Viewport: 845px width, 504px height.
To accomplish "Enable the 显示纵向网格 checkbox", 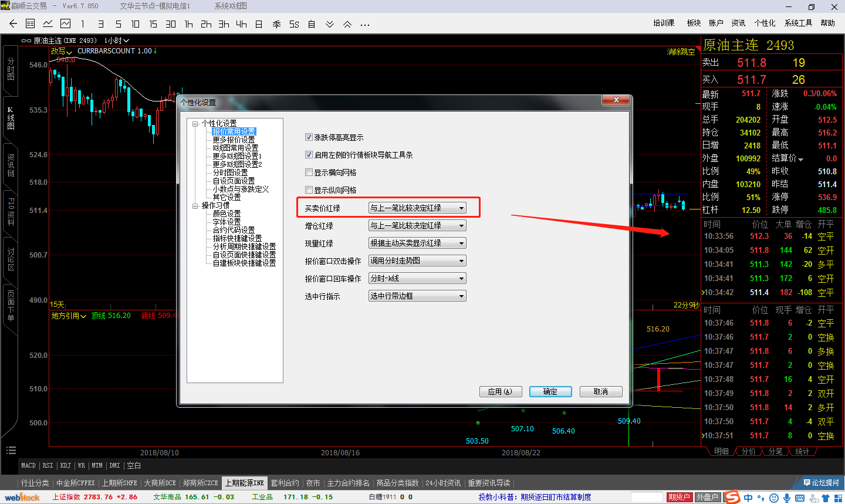I will [309, 190].
